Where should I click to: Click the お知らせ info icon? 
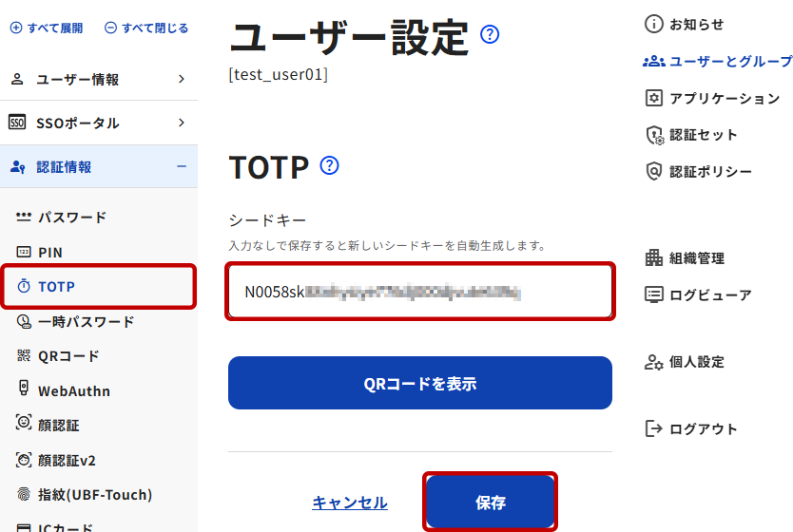(653, 24)
